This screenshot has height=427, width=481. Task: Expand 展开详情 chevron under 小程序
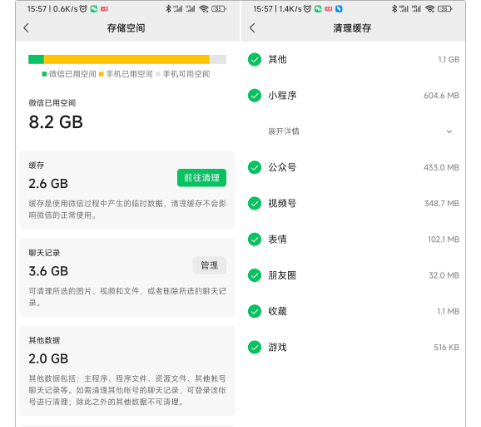click(449, 131)
